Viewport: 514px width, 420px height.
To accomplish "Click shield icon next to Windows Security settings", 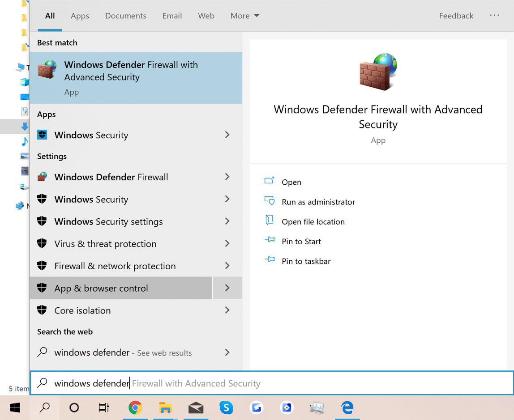I will click(42, 221).
